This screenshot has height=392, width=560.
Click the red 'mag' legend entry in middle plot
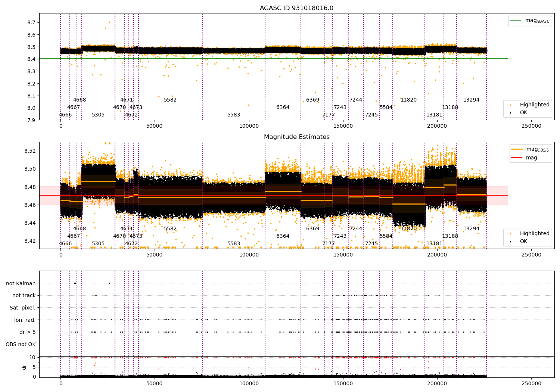(x=525, y=158)
